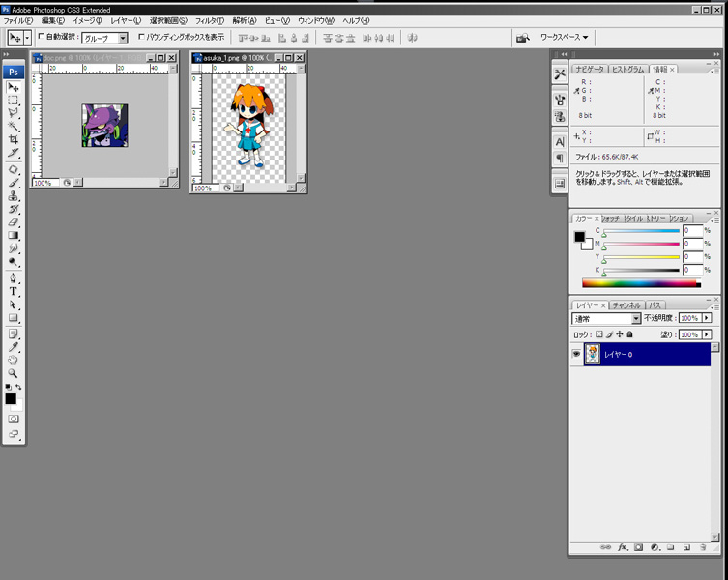Image resolution: width=728 pixels, height=580 pixels.
Task: Select the Move tool in the toolbox
Action: coord(13,87)
